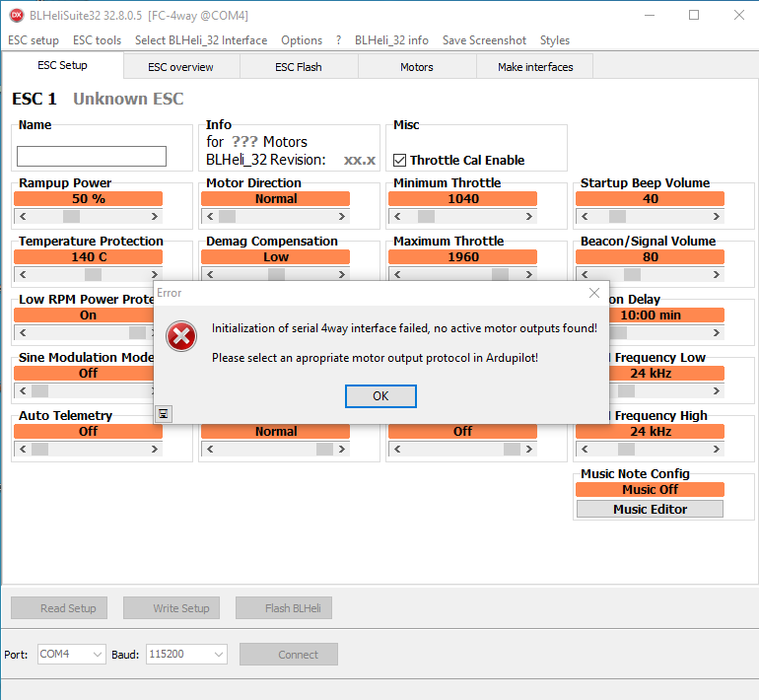759x700 pixels.
Task: Open the Baud 115200 dropdown
Action: [186, 655]
